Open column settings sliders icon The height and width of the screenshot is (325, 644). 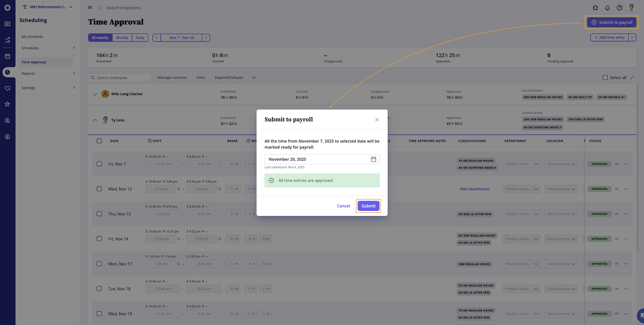pyautogui.click(x=254, y=78)
